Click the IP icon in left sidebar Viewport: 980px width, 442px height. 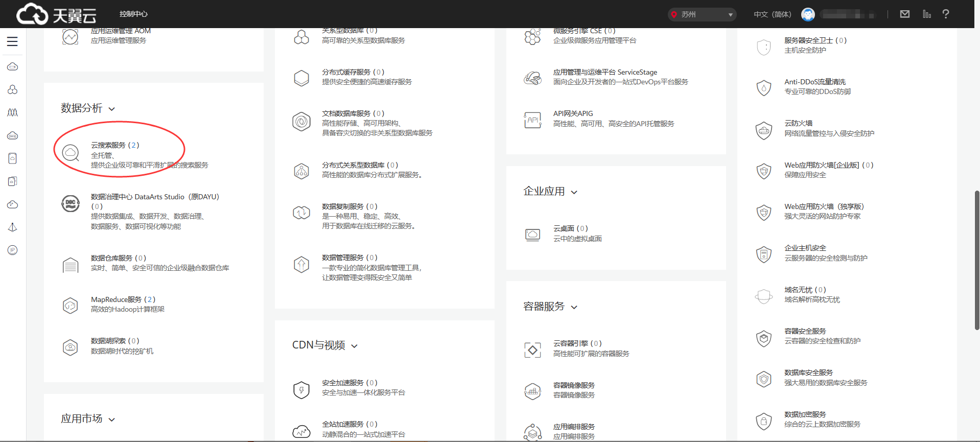point(13,250)
